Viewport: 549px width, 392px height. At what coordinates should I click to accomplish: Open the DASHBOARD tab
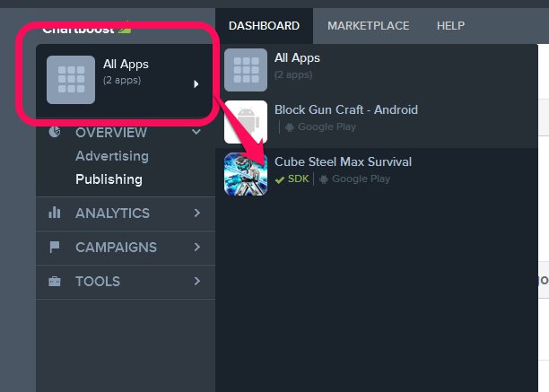click(x=264, y=26)
